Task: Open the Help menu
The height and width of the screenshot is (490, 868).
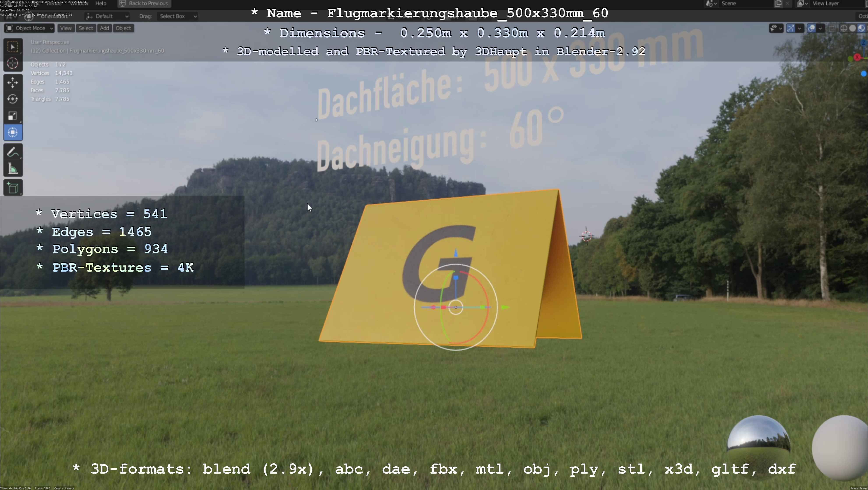Action: tap(101, 3)
